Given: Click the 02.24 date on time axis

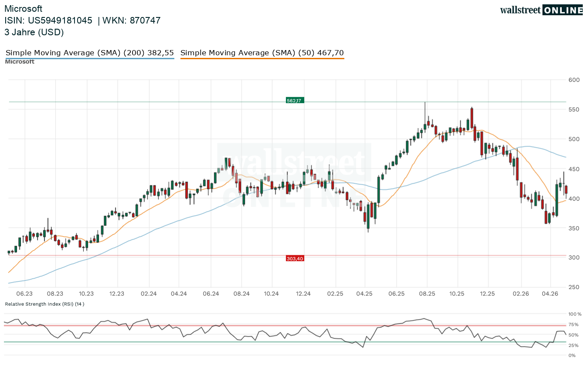Looking at the screenshot, I should coord(149,294).
